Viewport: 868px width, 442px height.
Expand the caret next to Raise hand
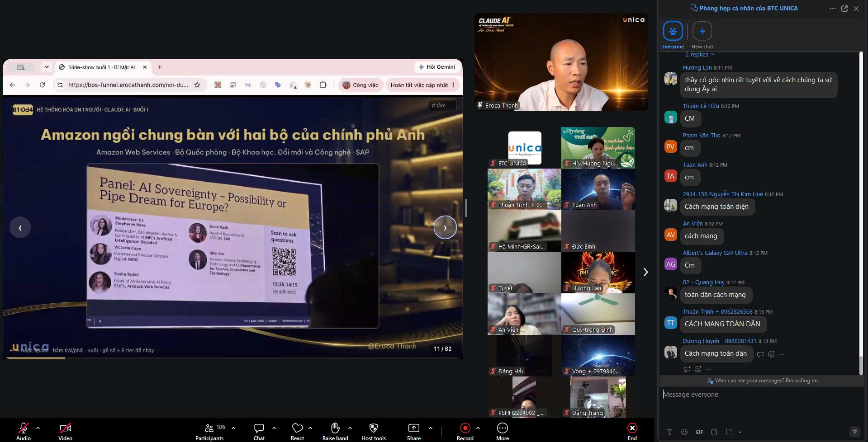click(x=350, y=428)
